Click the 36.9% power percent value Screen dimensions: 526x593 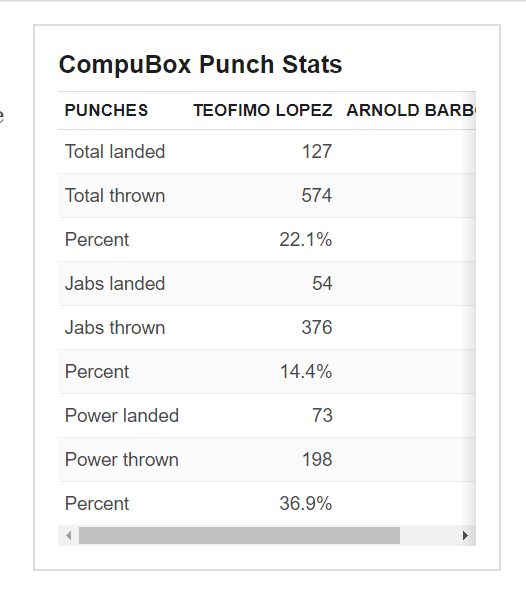click(306, 503)
